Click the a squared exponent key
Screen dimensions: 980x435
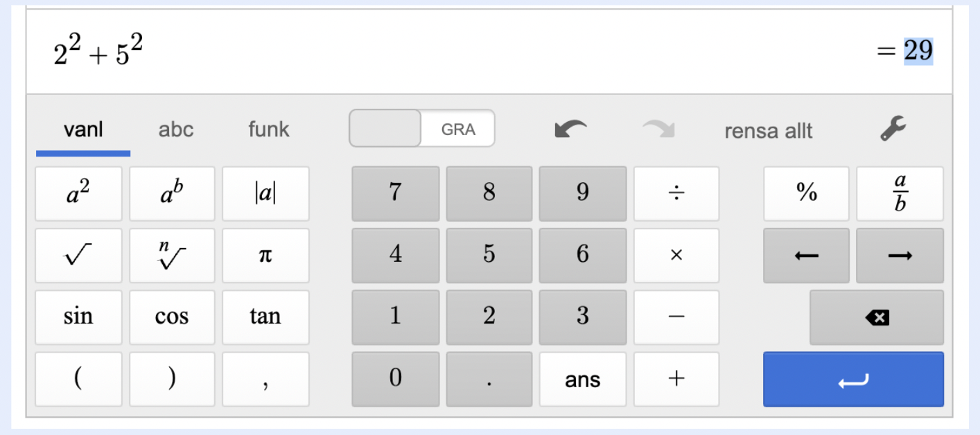click(x=78, y=194)
